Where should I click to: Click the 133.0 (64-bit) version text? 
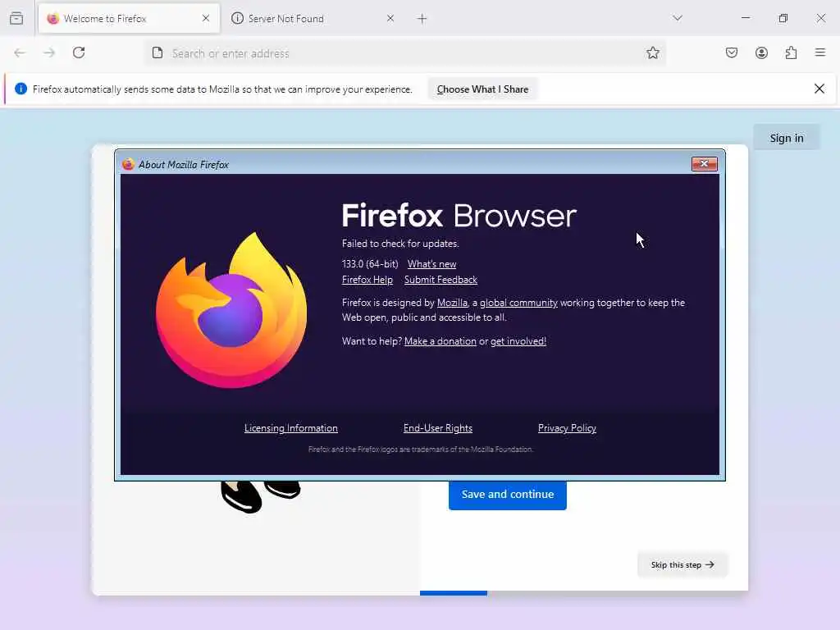pos(370,264)
